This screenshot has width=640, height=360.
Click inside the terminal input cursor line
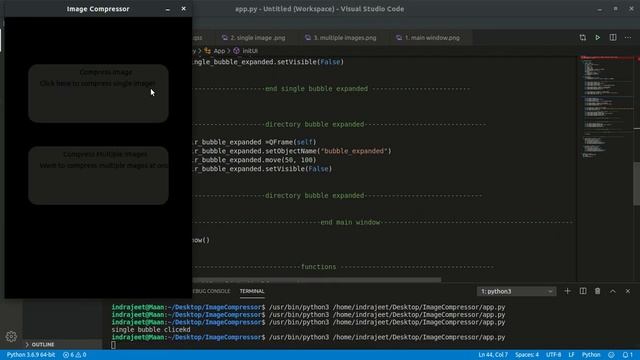[113, 345]
